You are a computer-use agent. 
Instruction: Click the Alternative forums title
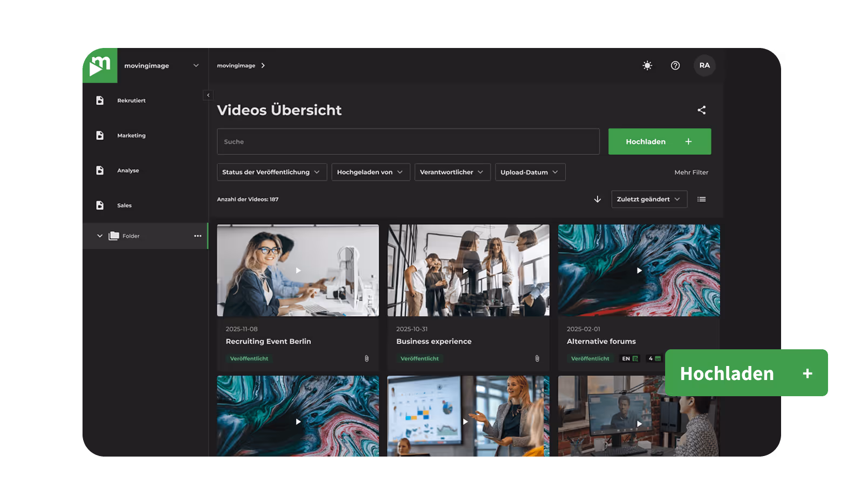pyautogui.click(x=601, y=341)
